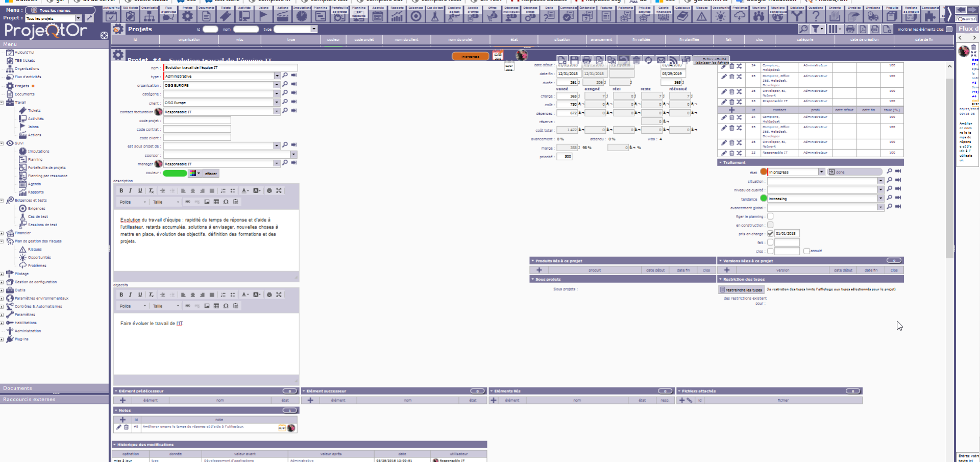Open Planning in the left menu tree

tap(35, 159)
